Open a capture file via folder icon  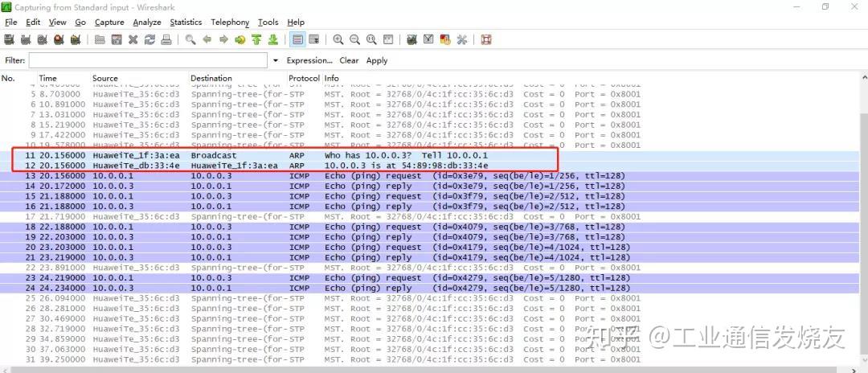[x=100, y=40]
